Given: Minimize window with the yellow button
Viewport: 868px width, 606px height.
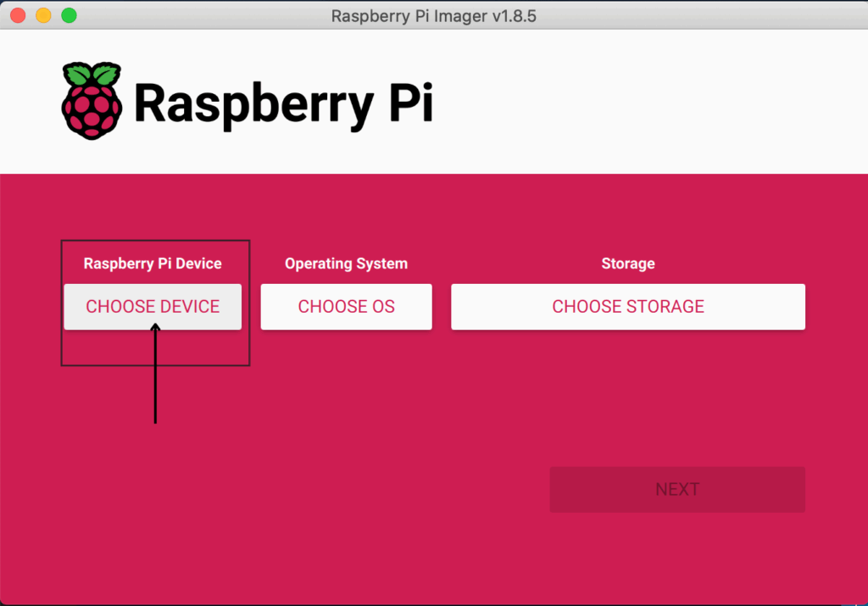Looking at the screenshot, I should tap(44, 15).
